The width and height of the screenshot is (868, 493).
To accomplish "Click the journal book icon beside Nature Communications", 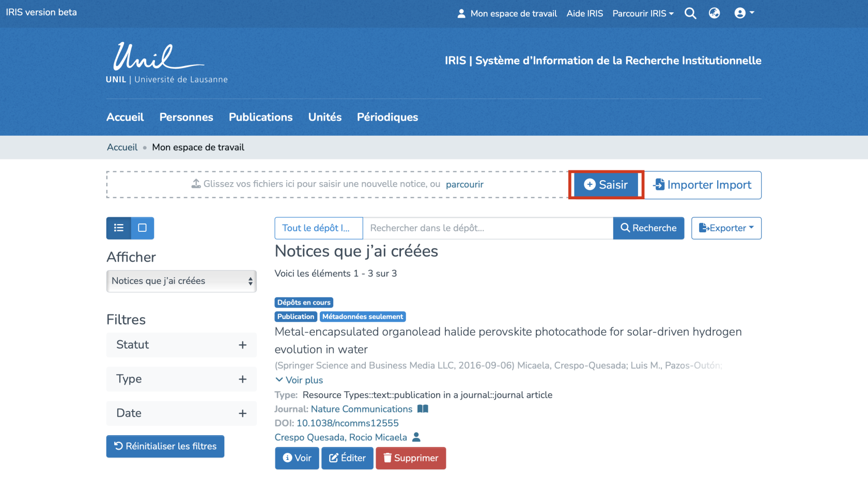I will (423, 409).
